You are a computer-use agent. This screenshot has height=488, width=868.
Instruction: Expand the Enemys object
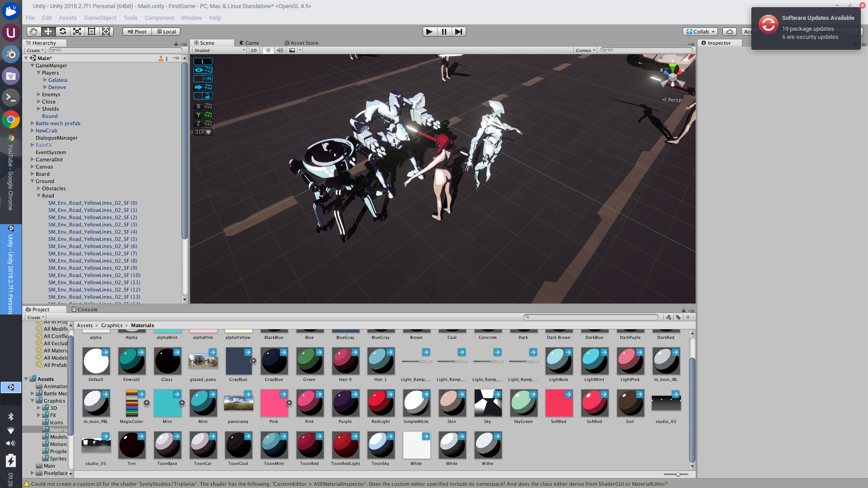pos(39,94)
